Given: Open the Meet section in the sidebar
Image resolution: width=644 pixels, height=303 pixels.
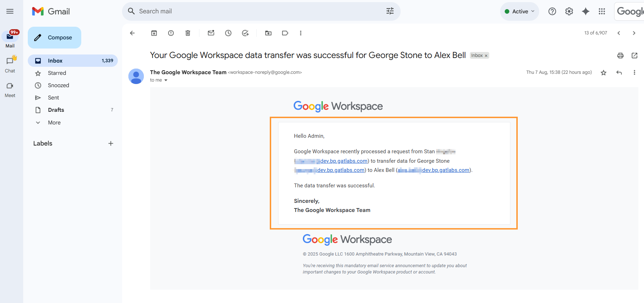Looking at the screenshot, I should (10, 90).
